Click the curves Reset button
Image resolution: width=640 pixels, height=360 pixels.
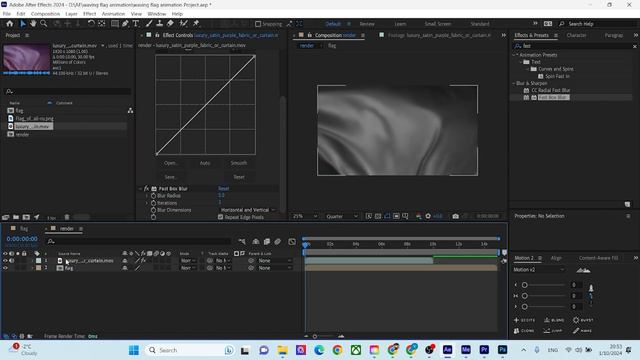(239, 177)
